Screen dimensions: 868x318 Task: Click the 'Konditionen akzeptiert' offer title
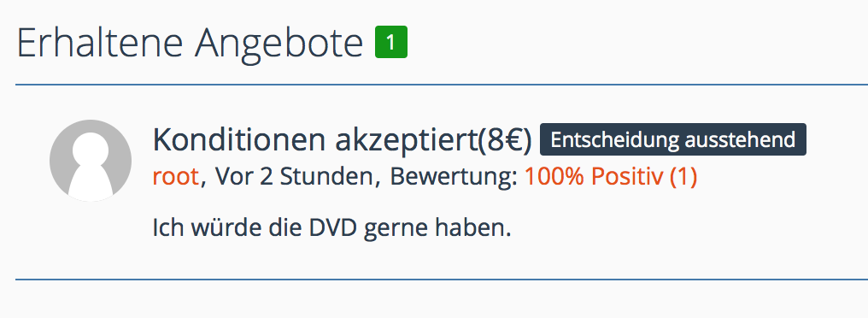tap(314, 140)
